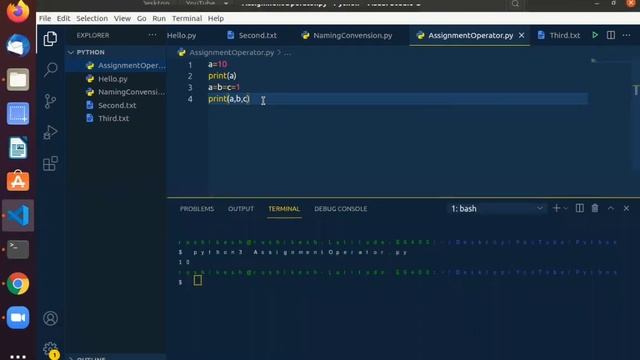Viewport: 640px width, 360px height.
Task: Show Applications grid in dock
Action: pyautogui.click(x=18, y=356)
